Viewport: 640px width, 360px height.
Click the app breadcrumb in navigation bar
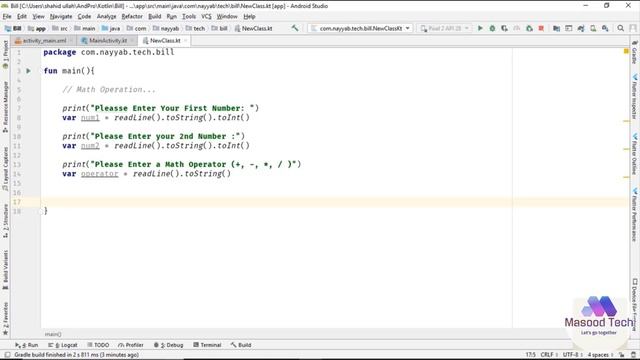[37, 29]
